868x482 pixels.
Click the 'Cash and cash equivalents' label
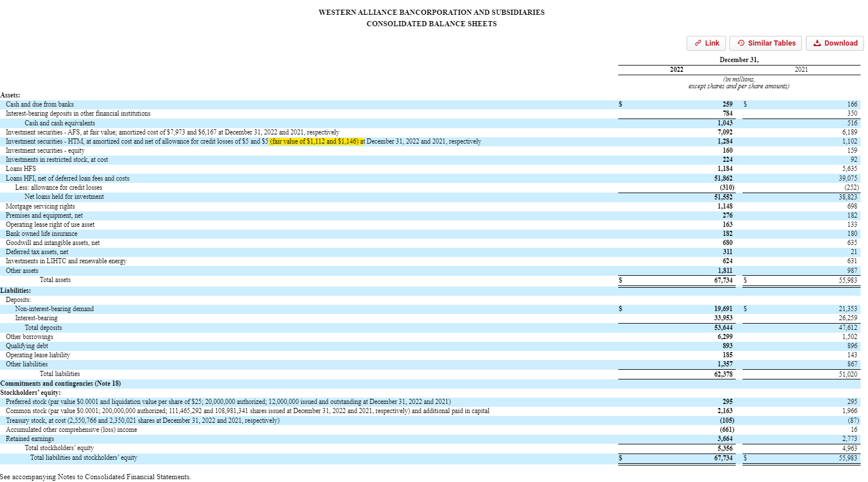pyautogui.click(x=60, y=123)
